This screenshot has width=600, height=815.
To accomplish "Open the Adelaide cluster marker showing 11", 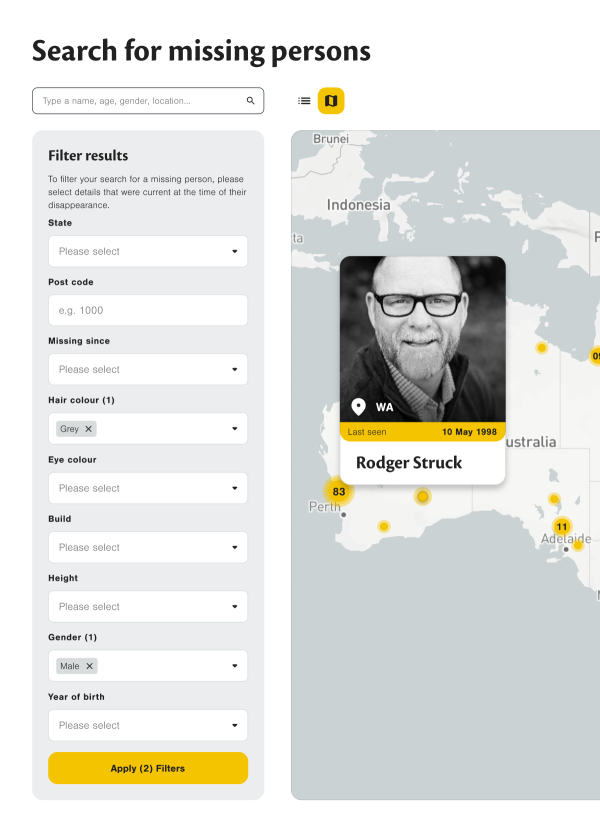I will tap(561, 527).
